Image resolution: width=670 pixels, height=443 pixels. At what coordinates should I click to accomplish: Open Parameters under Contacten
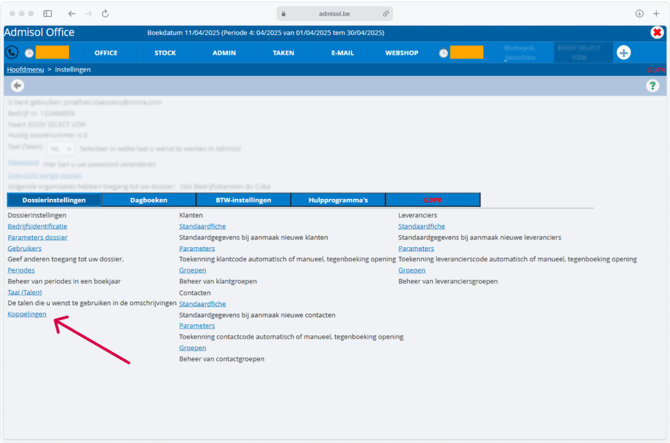(x=197, y=326)
